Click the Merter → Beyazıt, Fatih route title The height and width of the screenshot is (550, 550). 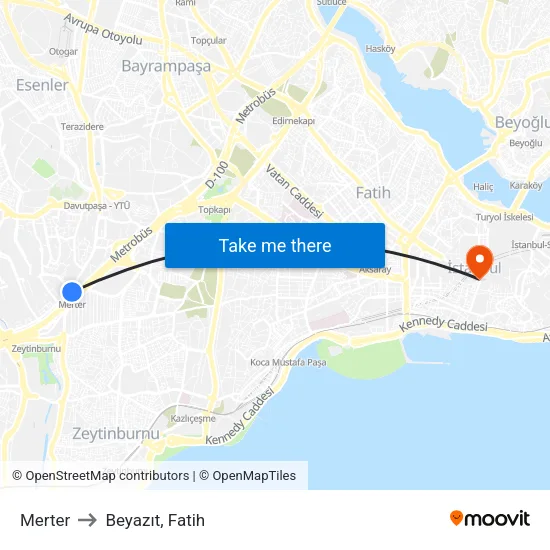click(x=112, y=520)
